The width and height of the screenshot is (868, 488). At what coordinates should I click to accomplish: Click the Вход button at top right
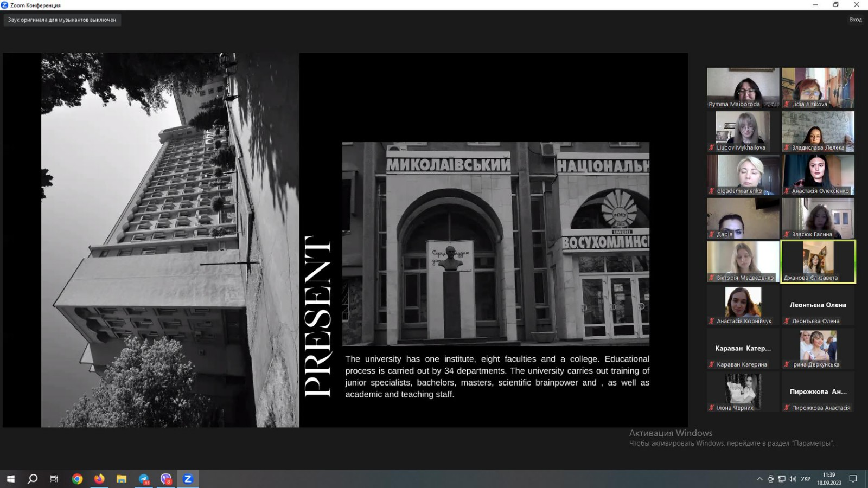pyautogui.click(x=856, y=20)
